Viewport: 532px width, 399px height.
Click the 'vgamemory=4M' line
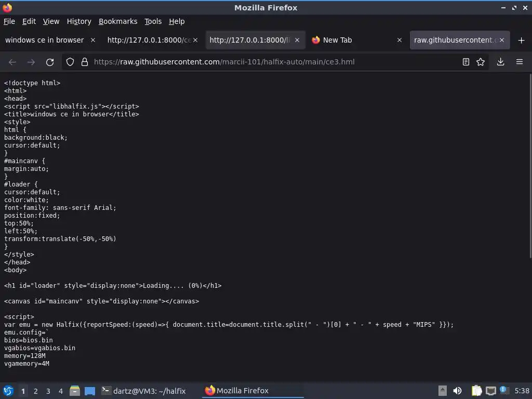coord(27,364)
